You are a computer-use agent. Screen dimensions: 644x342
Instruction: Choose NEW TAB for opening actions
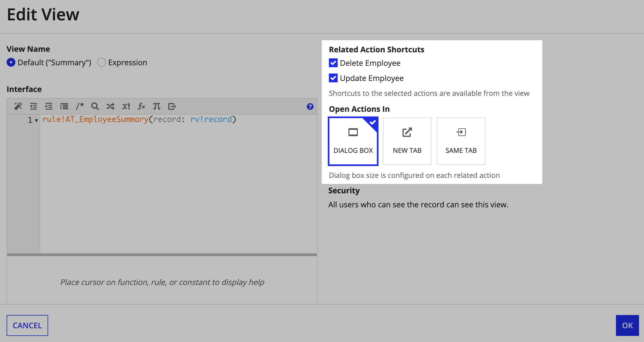[407, 141]
